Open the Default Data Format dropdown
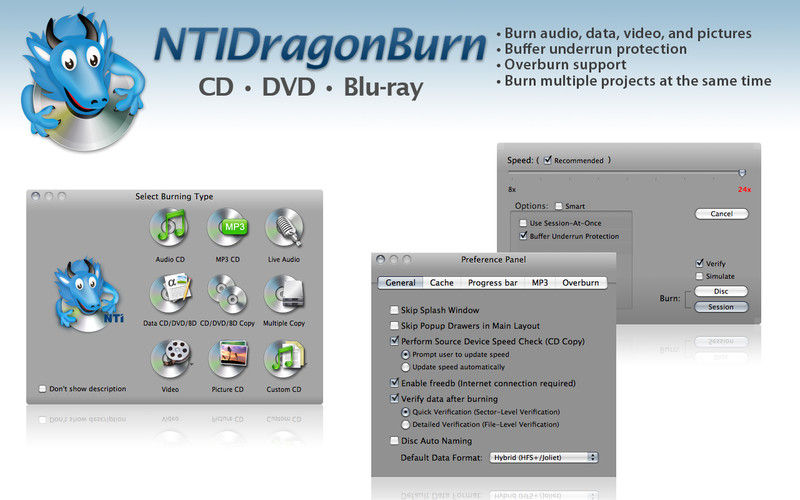Viewport: 800px width, 500px height. click(544, 458)
